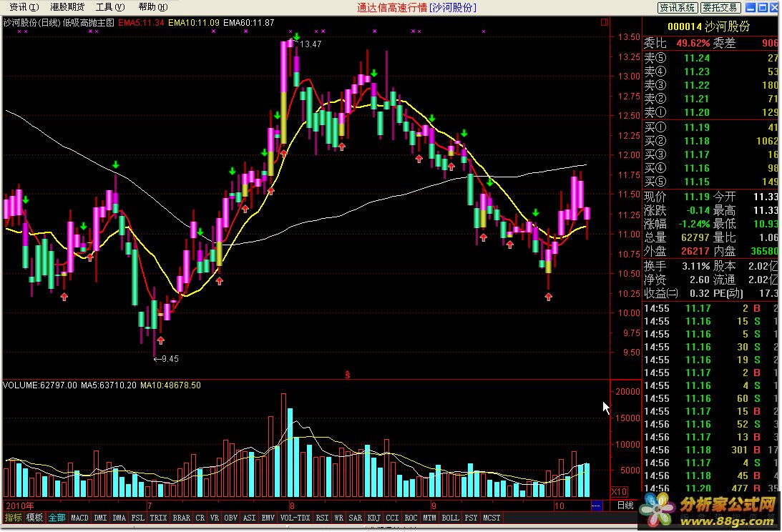
Task: Click the 7 month marker on the date axis
Action: tap(150, 506)
